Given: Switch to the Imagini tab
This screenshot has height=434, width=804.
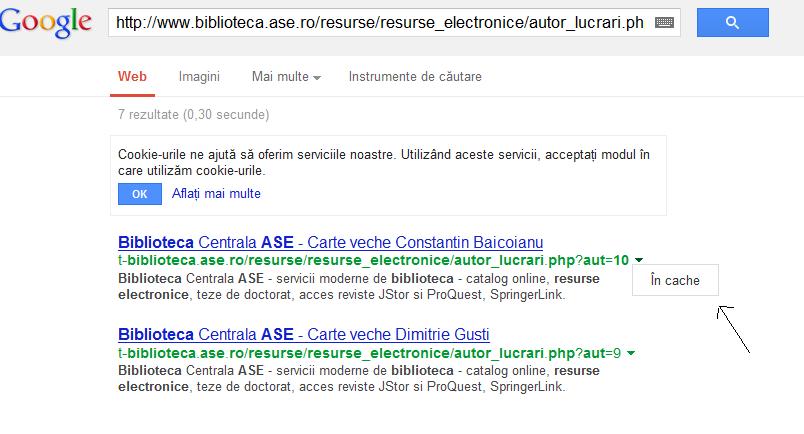Looking at the screenshot, I should tap(199, 76).
